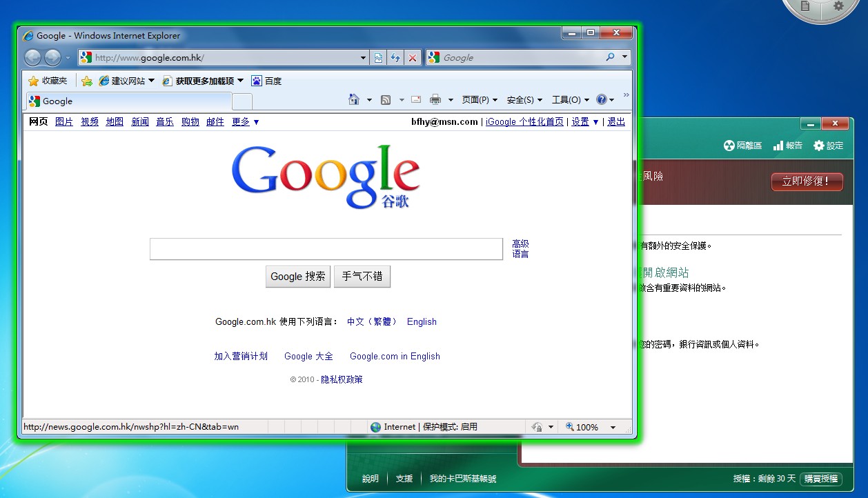Switch Google language to English
Viewport: 868px width, 498px height.
coord(422,321)
